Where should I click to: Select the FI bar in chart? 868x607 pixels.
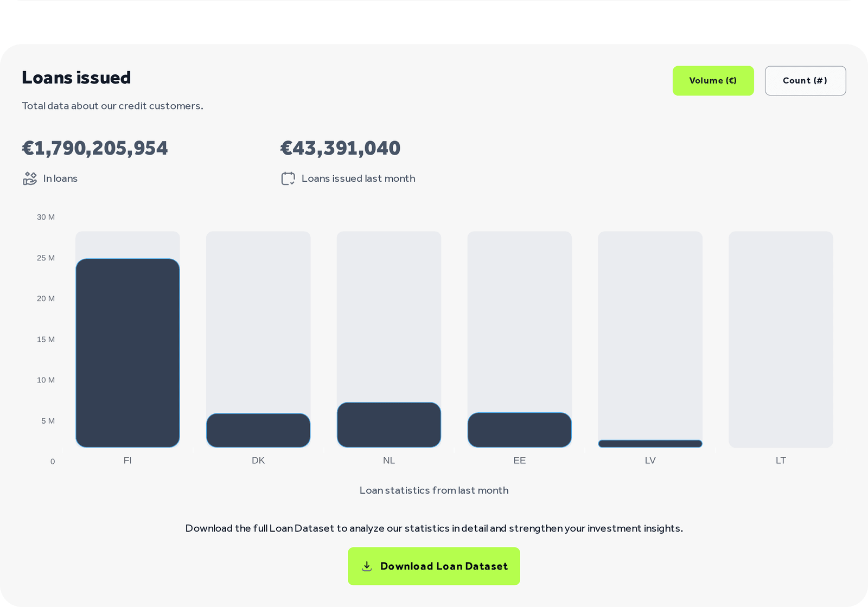pos(127,353)
